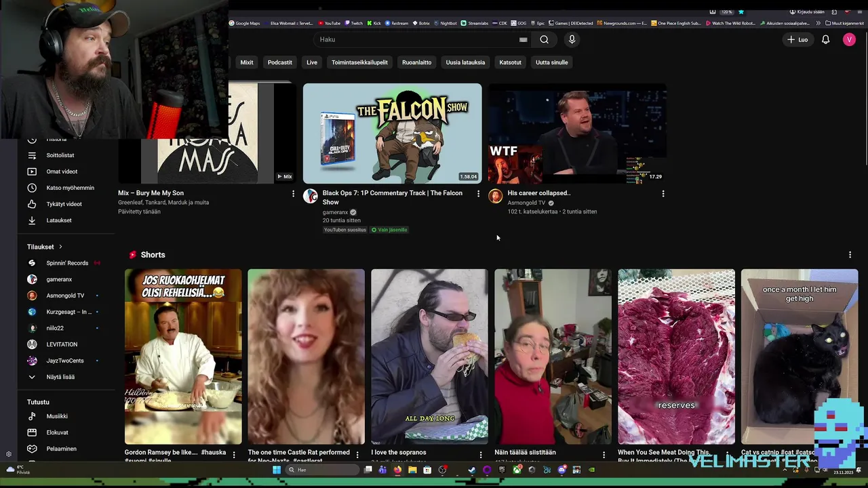
Task: Click the Luo create button
Action: (797, 39)
